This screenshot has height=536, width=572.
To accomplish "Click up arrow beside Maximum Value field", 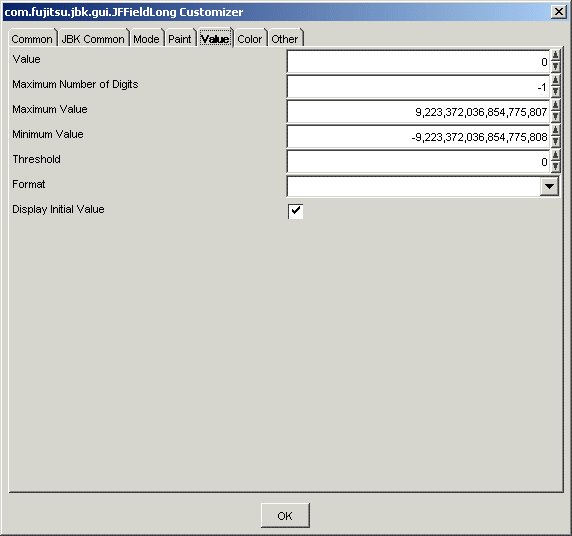I will click(x=555, y=105).
